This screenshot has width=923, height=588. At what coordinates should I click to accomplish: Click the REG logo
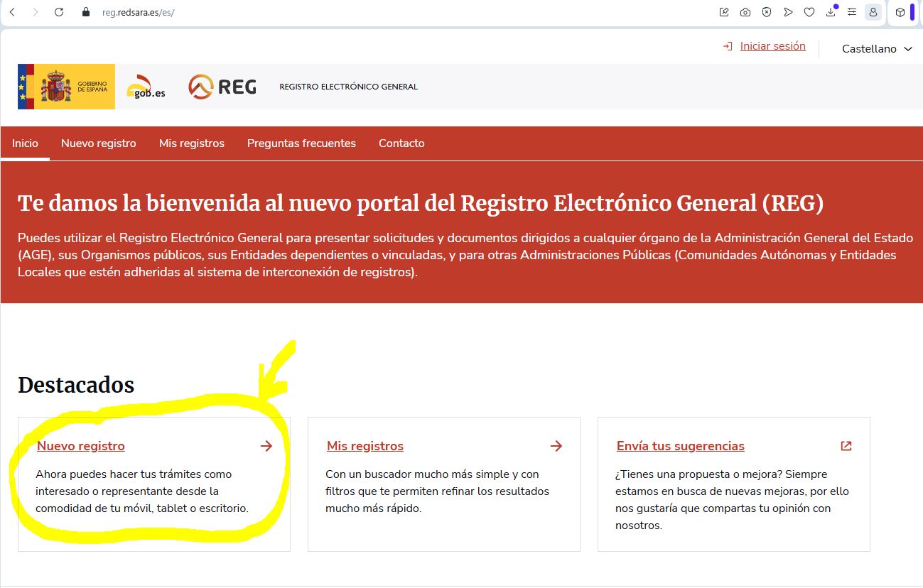tap(222, 87)
